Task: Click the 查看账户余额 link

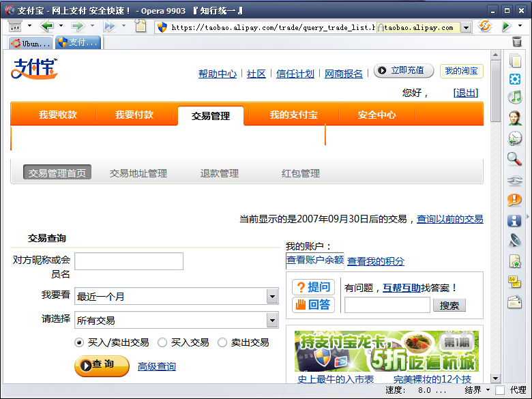Action: pyautogui.click(x=315, y=260)
